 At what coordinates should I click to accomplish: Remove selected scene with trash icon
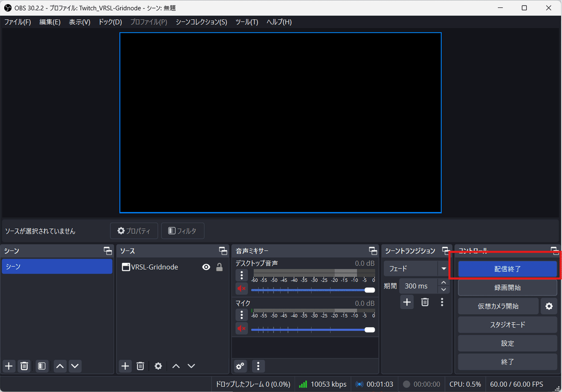click(x=25, y=366)
